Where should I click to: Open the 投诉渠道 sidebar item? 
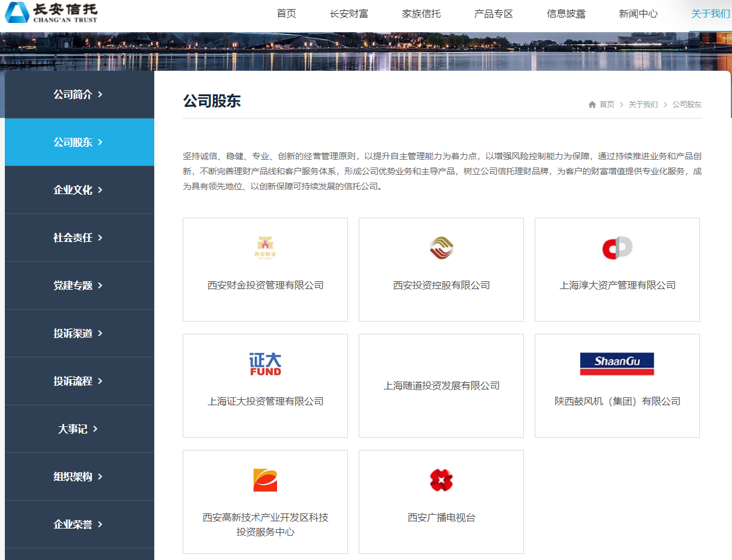[x=79, y=333]
